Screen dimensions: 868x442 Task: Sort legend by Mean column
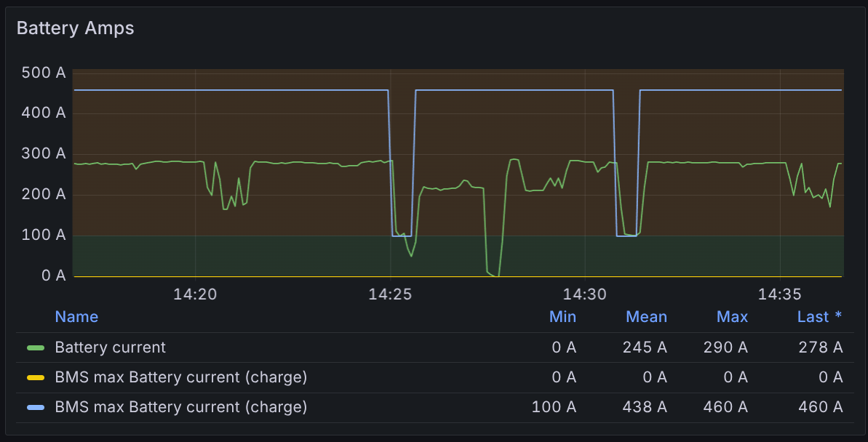[646, 317]
